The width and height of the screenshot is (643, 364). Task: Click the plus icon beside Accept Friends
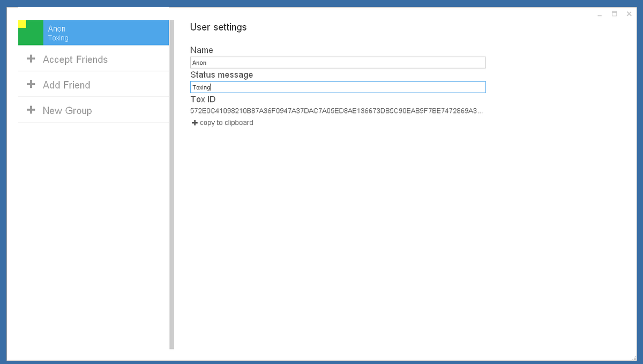31,59
